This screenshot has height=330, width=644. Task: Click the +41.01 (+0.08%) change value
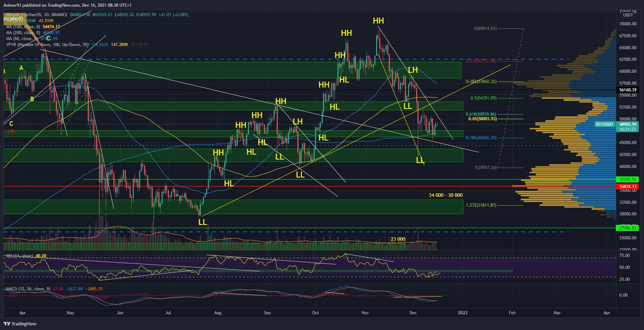[173, 15]
